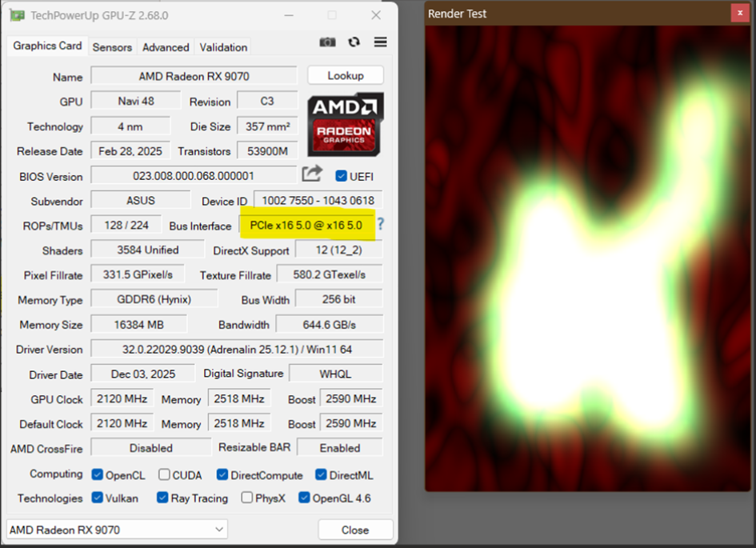Image resolution: width=756 pixels, height=548 pixels.
Task: Click the Bus Interface question mark
Action: point(381,224)
